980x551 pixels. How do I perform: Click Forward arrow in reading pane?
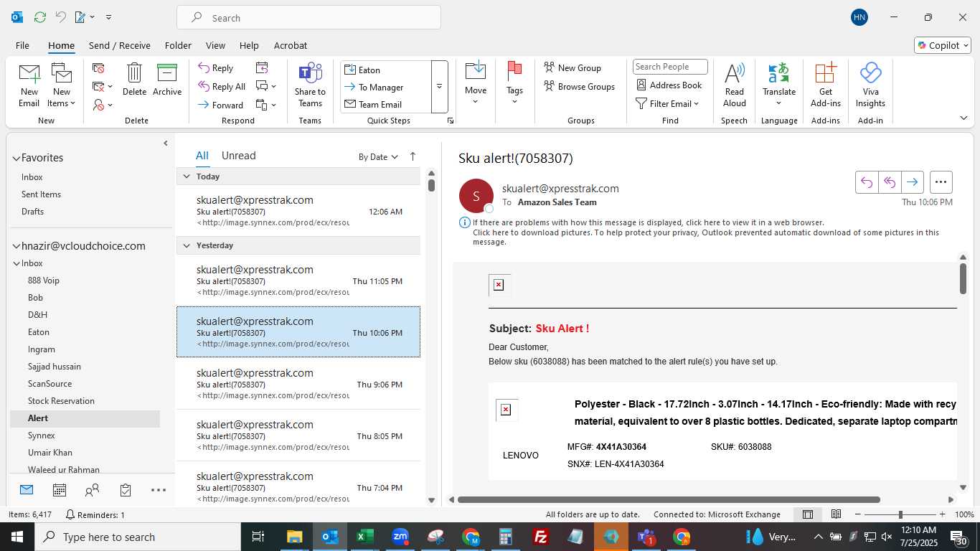click(x=912, y=182)
